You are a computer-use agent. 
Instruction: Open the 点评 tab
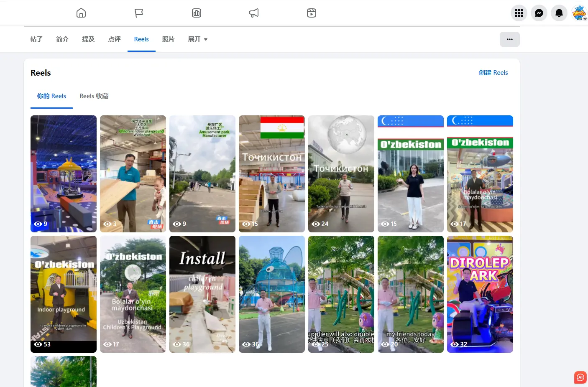point(114,39)
